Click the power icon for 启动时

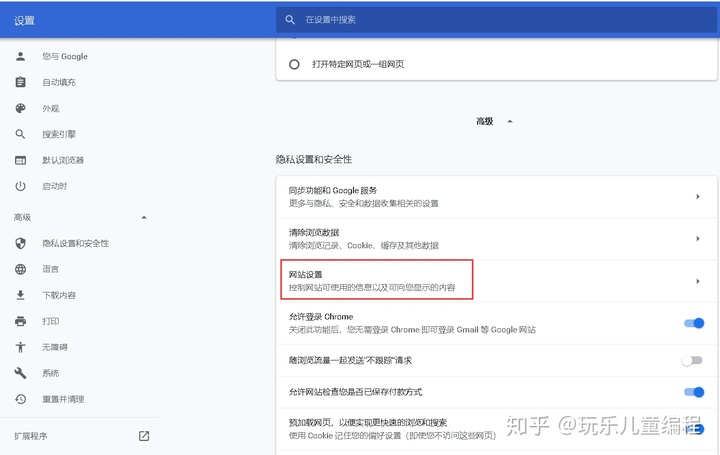tap(20, 186)
